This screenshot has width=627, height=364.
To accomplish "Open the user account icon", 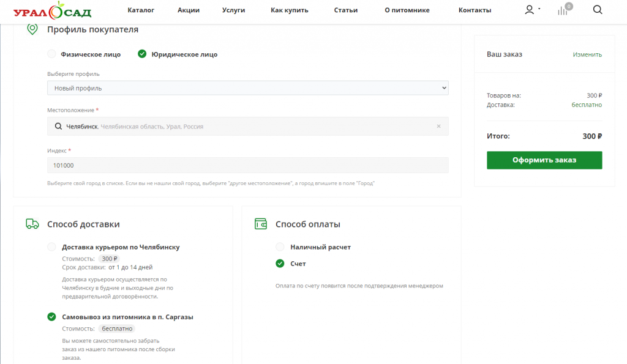I will tap(530, 10).
